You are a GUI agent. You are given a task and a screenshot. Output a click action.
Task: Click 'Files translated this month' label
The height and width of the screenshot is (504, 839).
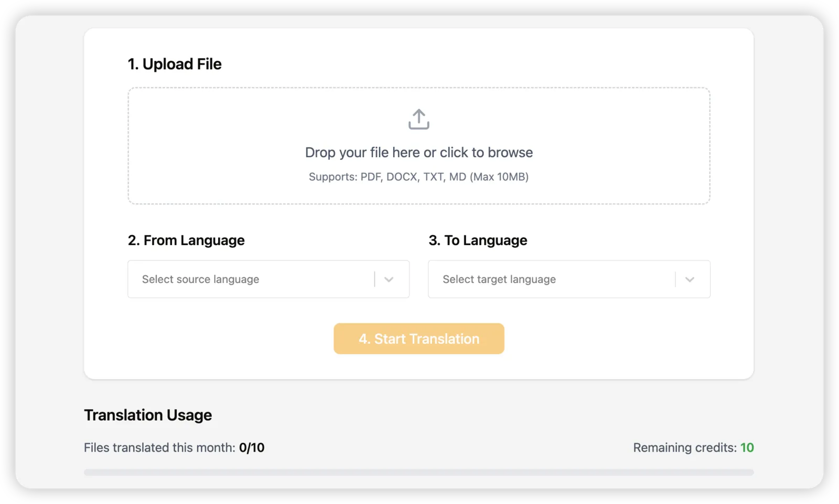pos(159,448)
